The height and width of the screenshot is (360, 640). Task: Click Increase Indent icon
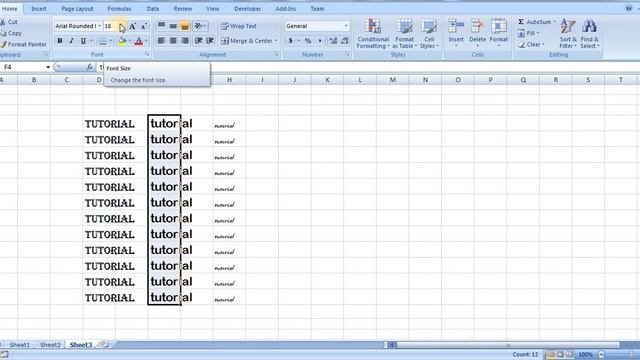[210, 41]
